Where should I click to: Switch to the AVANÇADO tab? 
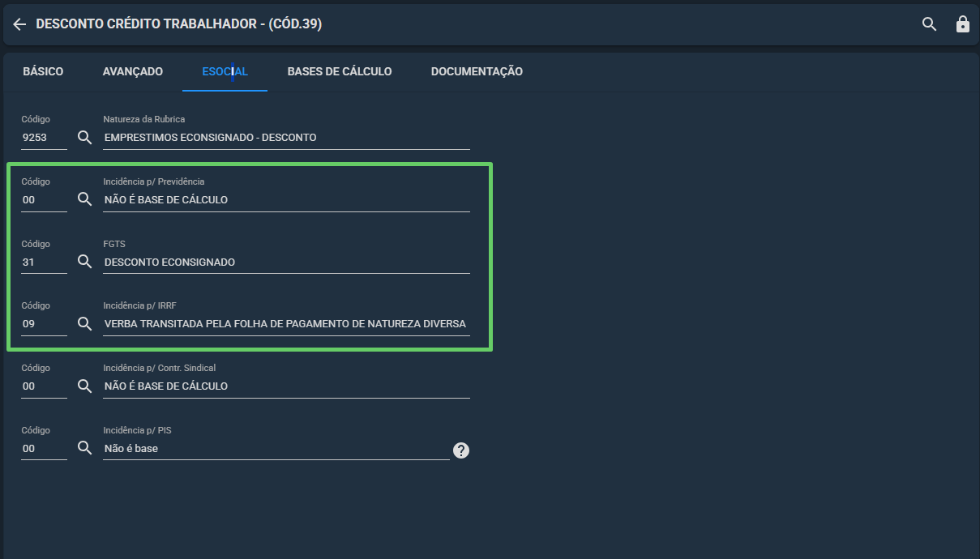click(133, 71)
